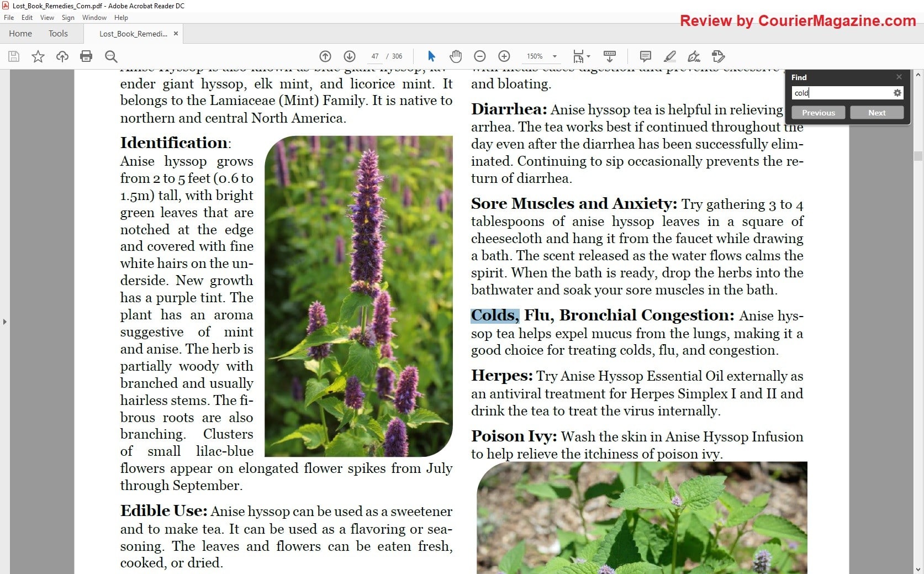Select the arrow selection tool
The height and width of the screenshot is (574, 924).
point(431,56)
